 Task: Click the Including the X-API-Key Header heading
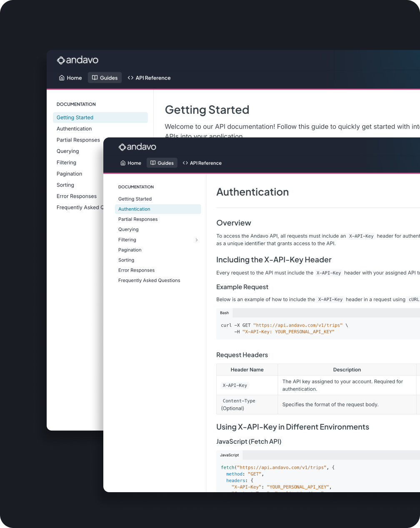(x=274, y=260)
